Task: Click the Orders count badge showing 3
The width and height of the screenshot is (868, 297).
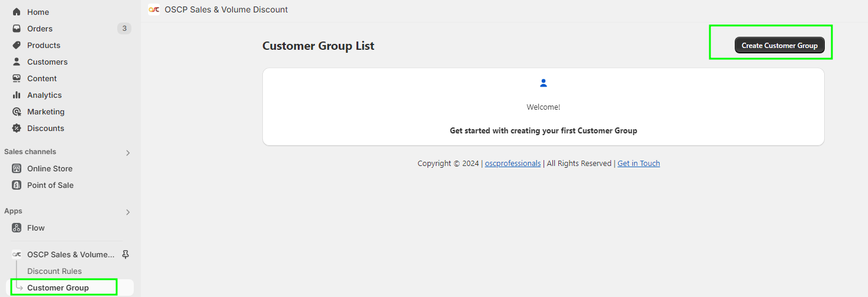Action: (x=124, y=28)
